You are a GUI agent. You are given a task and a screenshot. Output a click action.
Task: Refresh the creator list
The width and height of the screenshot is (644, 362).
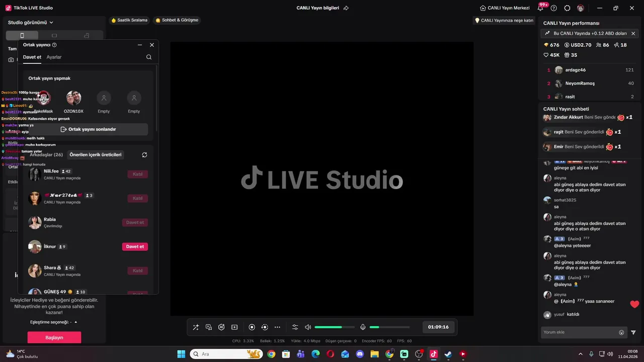coord(144,155)
